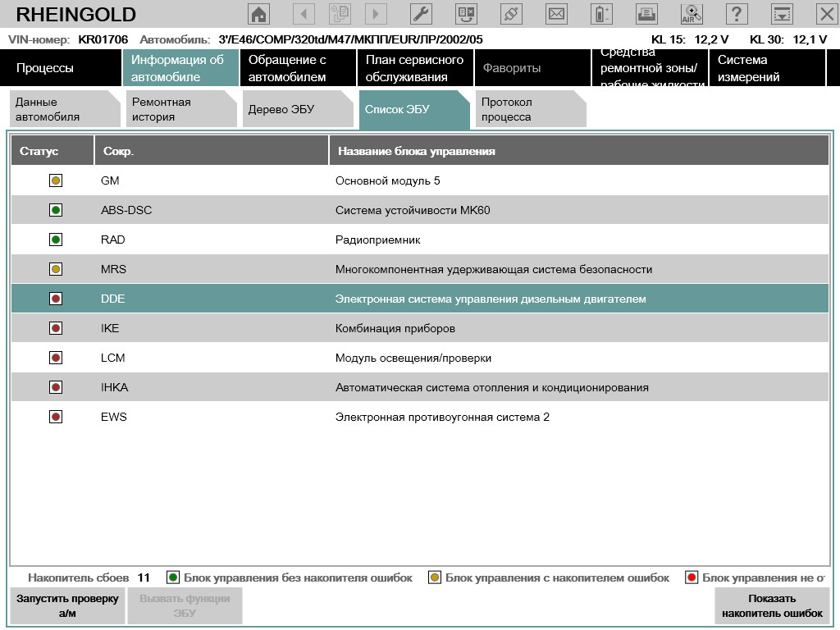Select the EWS abbreviation cell

[113, 416]
